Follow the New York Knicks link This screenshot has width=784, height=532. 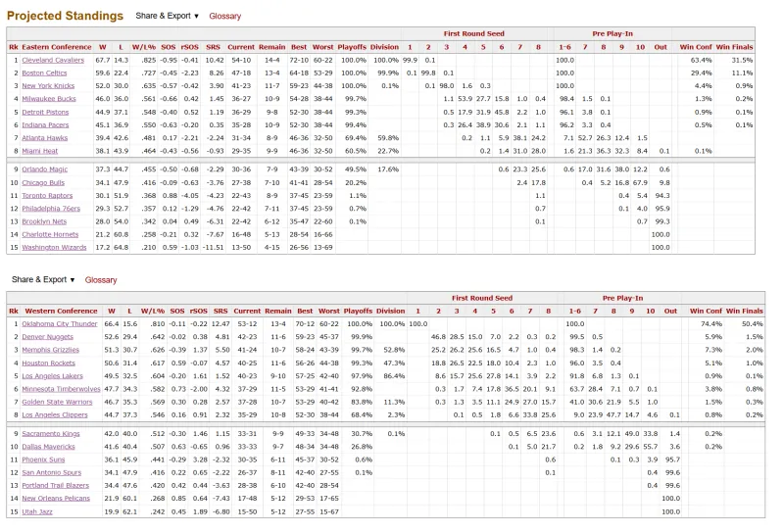(x=48, y=86)
